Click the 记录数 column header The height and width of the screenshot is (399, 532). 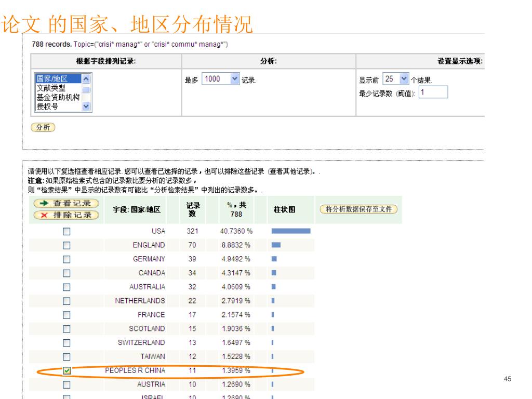(192, 209)
